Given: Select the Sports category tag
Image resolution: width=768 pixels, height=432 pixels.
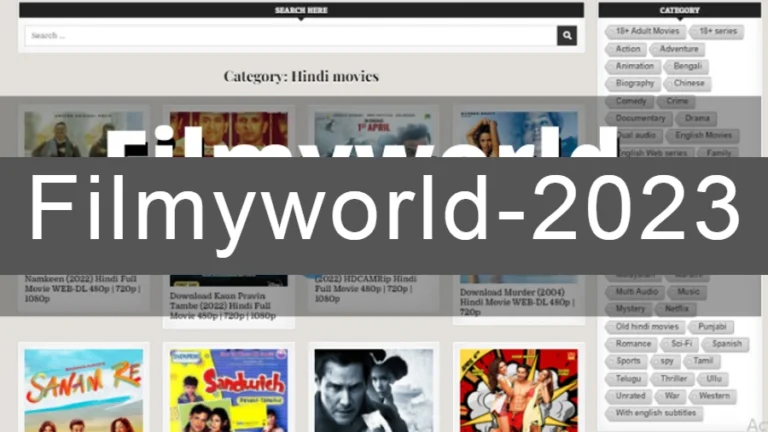Looking at the screenshot, I should pyautogui.click(x=626, y=361).
